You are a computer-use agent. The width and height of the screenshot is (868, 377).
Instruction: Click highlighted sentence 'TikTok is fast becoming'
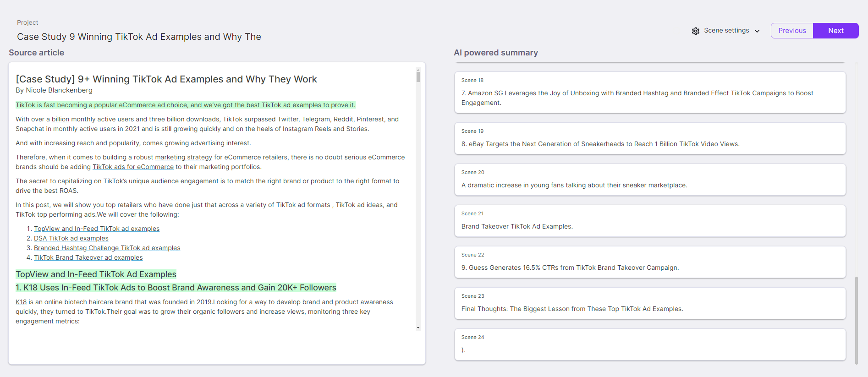(x=186, y=105)
